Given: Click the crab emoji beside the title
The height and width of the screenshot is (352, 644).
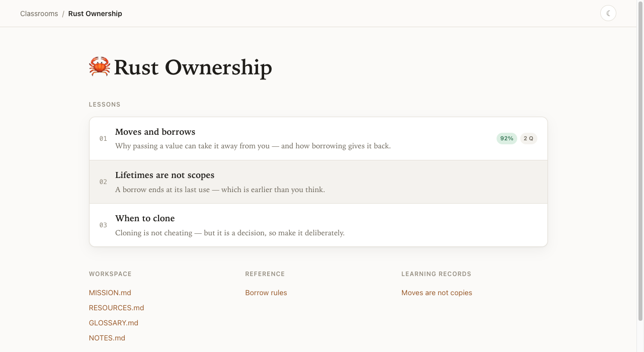Looking at the screenshot, I should click(x=100, y=67).
